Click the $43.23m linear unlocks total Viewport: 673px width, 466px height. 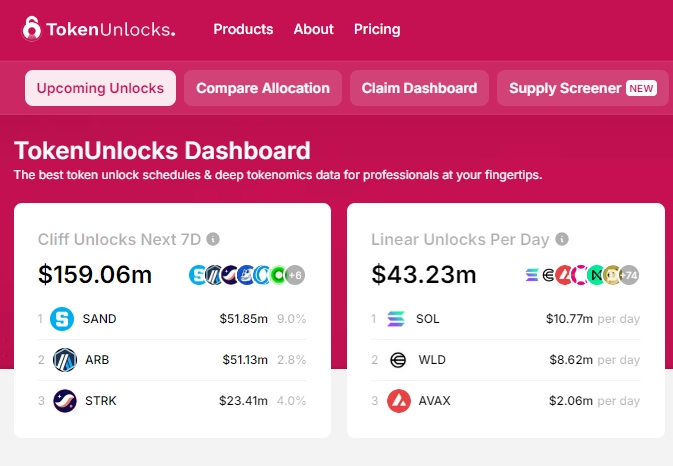(x=424, y=275)
